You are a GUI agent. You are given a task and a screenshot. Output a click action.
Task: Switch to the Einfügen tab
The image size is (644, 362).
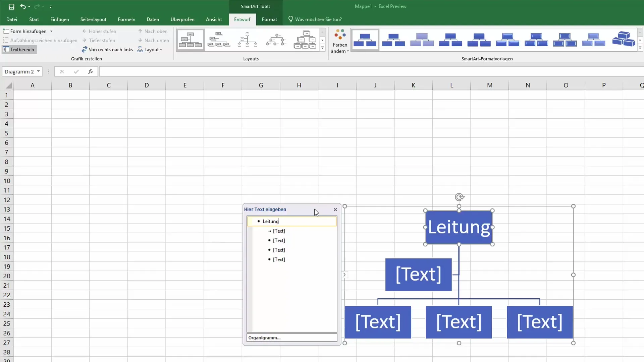click(x=60, y=19)
